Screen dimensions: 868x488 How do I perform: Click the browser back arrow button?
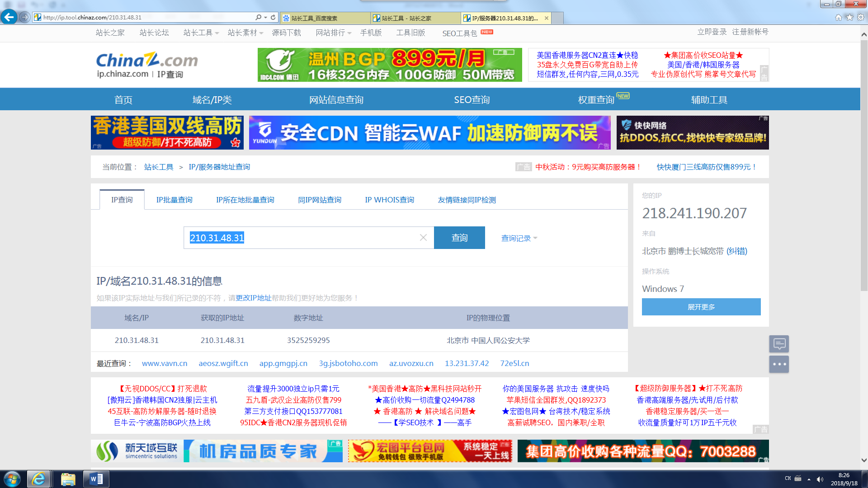click(x=9, y=17)
